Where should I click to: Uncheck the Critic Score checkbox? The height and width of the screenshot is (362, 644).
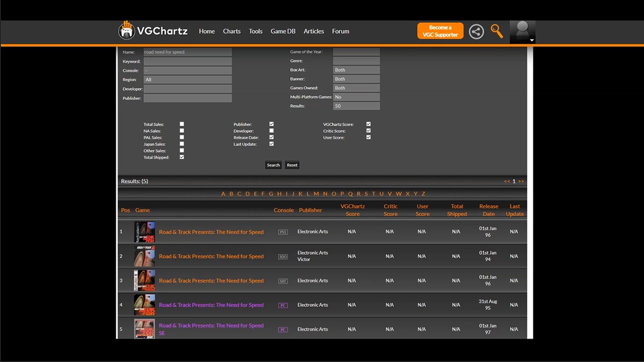pyautogui.click(x=368, y=131)
